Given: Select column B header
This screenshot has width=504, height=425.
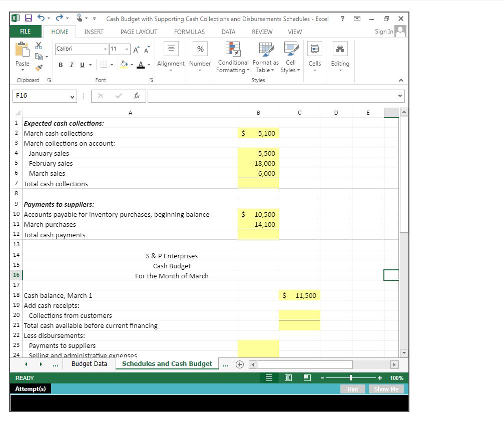Looking at the screenshot, I should point(258,113).
